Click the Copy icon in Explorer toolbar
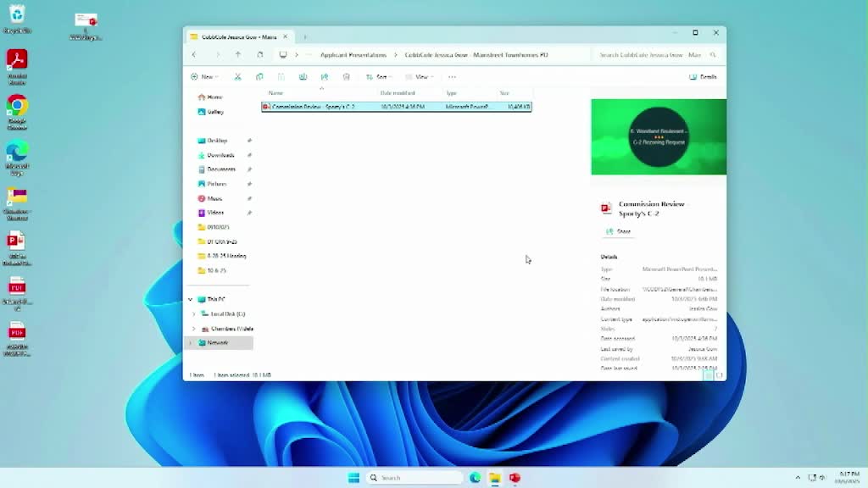The height and width of the screenshot is (488, 868). [x=259, y=77]
